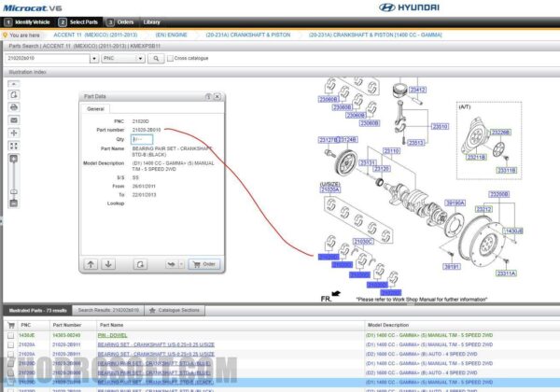This screenshot has height=392, width=560.
Task: Fit illustration to window icon
Action: (14, 146)
